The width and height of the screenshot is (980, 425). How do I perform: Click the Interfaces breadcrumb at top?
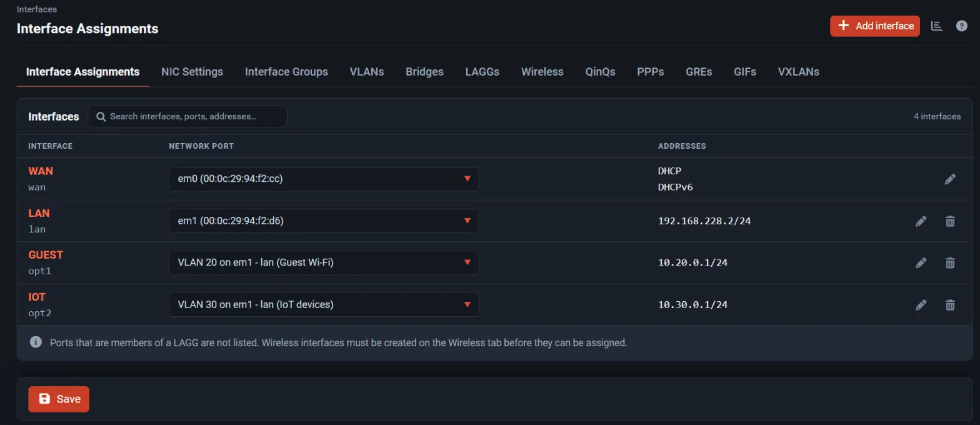coord(36,9)
